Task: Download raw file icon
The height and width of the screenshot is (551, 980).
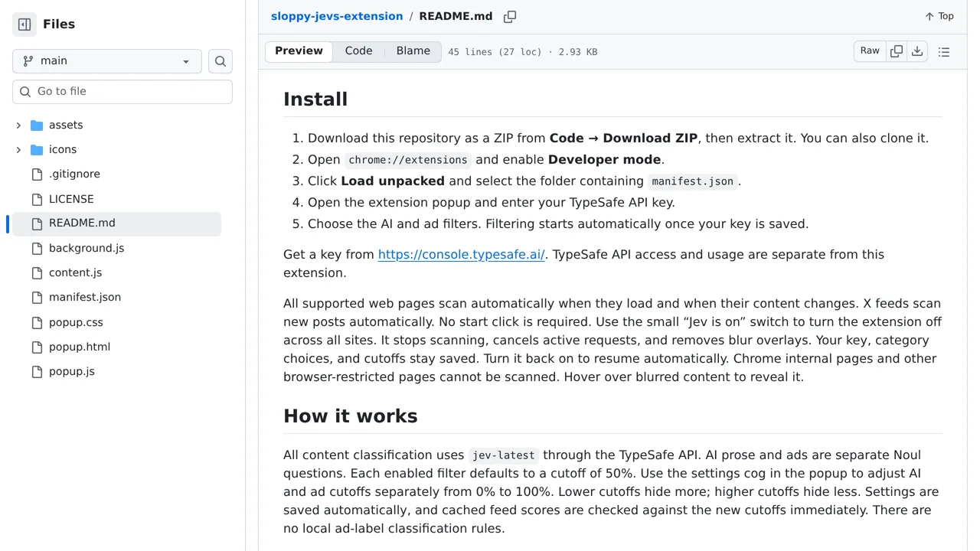Action: coord(917,51)
